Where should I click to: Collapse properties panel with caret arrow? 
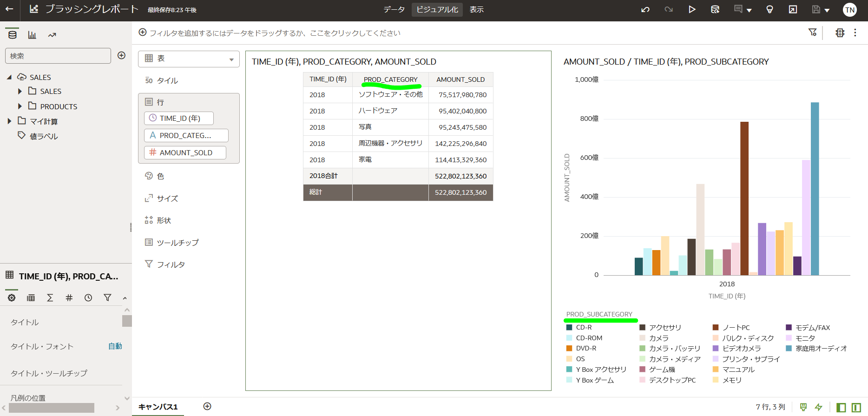coord(125,298)
